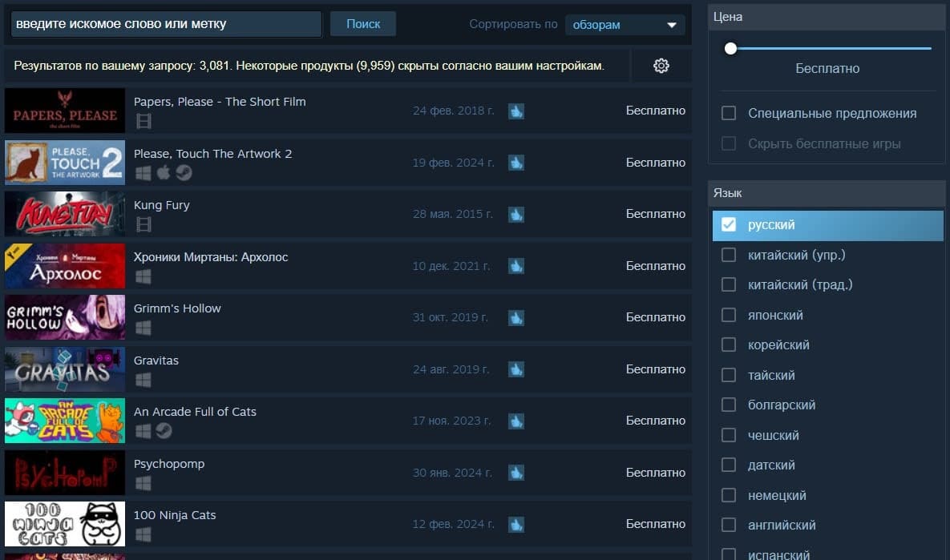Click the Windows icon under 100 Ninja Cats

(144, 534)
